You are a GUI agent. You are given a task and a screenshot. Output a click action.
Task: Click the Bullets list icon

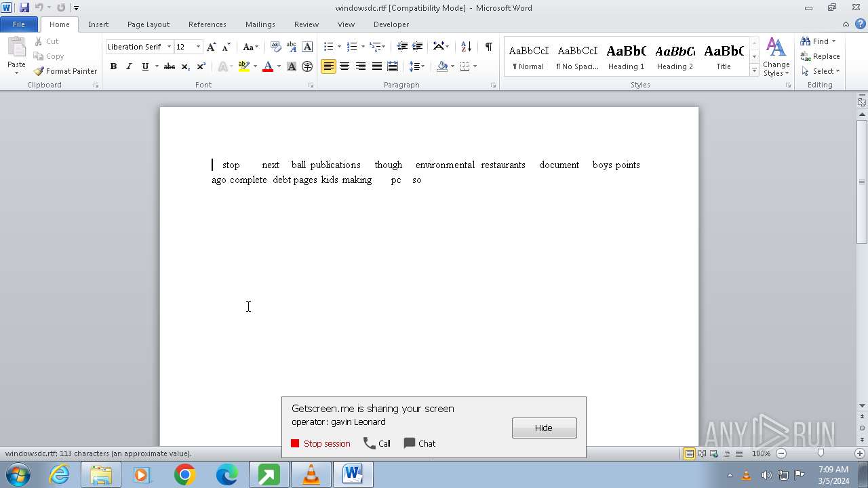(x=328, y=47)
